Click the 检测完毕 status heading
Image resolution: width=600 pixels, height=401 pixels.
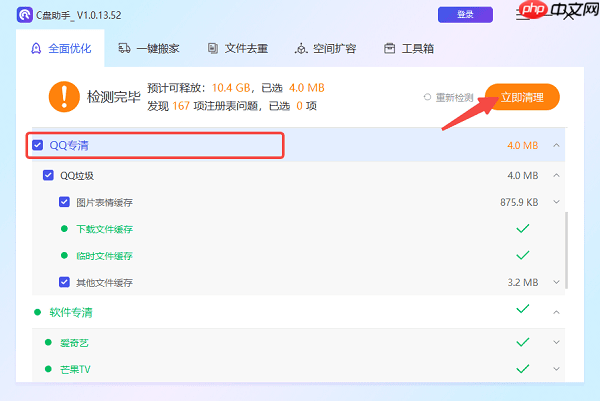click(114, 97)
